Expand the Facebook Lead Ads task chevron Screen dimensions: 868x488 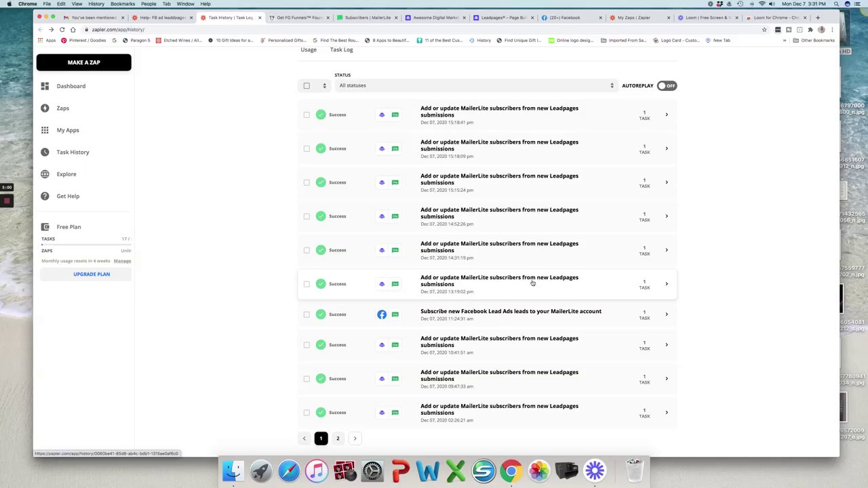point(667,314)
